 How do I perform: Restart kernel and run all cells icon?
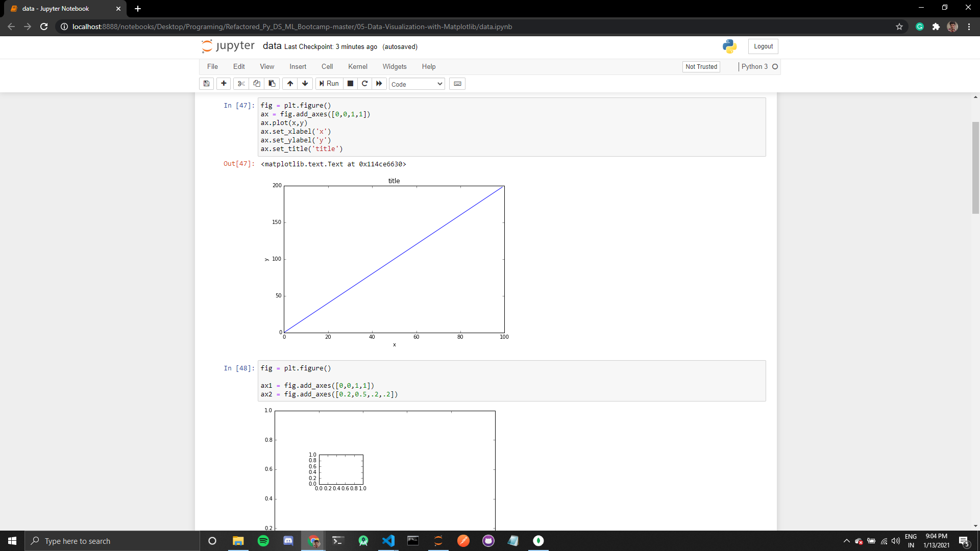coord(379,84)
